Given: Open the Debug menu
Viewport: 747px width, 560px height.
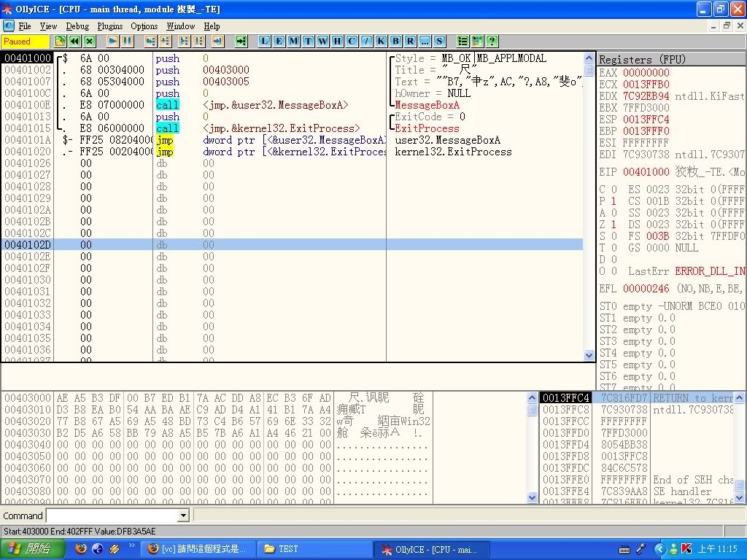Looking at the screenshot, I should [x=77, y=26].
